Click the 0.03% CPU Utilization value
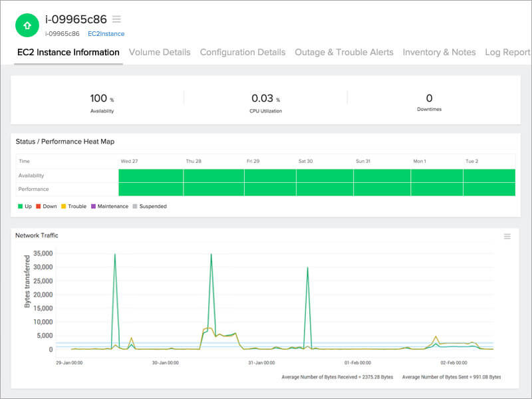 click(265, 98)
